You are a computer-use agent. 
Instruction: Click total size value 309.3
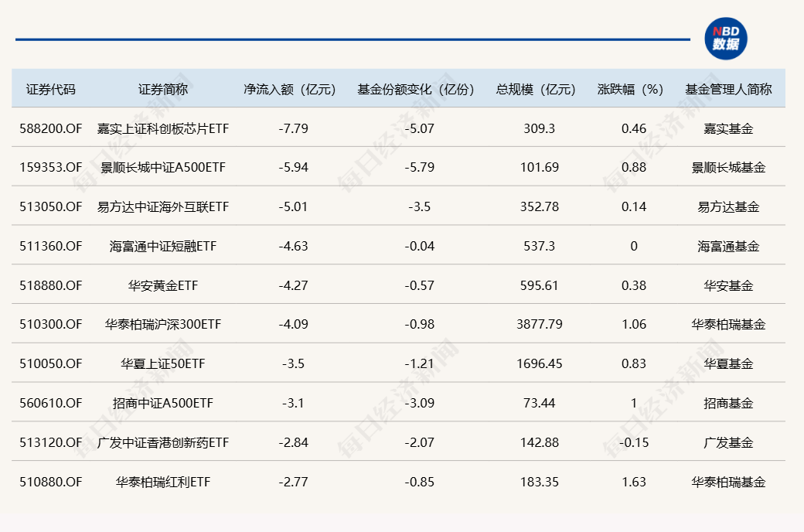click(x=540, y=128)
